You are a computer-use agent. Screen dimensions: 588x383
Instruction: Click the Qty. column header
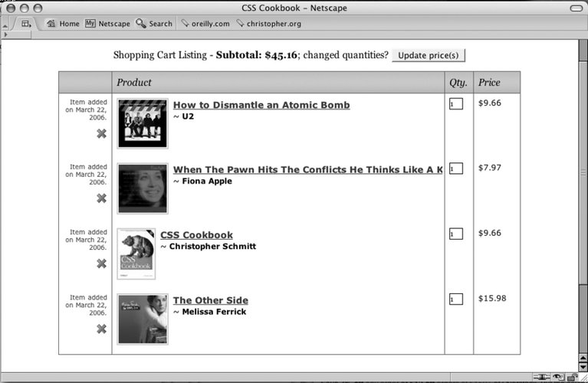(x=459, y=83)
